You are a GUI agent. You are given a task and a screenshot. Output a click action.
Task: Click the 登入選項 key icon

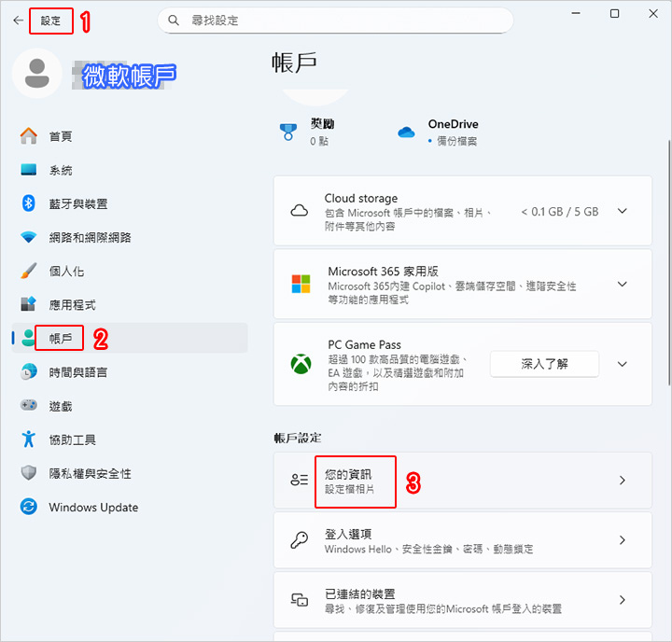pos(300,539)
